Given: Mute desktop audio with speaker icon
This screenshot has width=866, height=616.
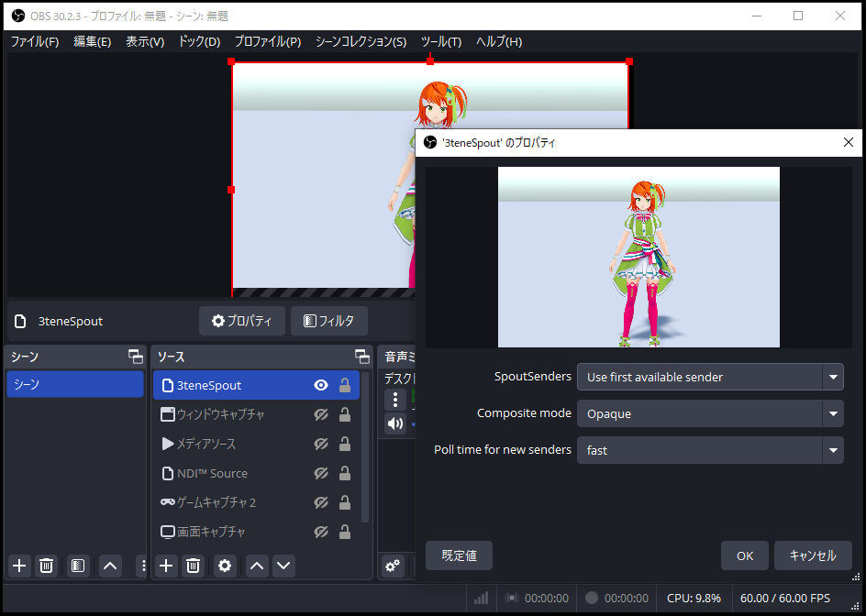Looking at the screenshot, I should 395,423.
